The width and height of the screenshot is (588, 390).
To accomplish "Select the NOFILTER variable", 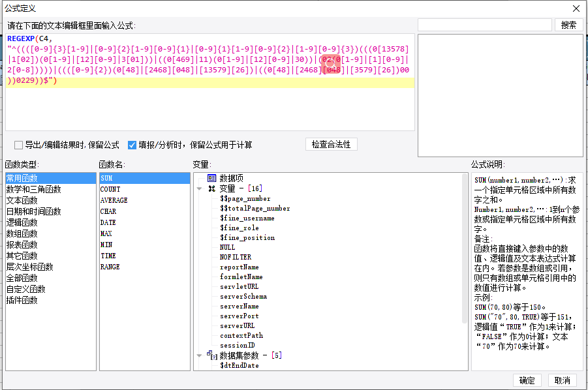I will point(236,257).
